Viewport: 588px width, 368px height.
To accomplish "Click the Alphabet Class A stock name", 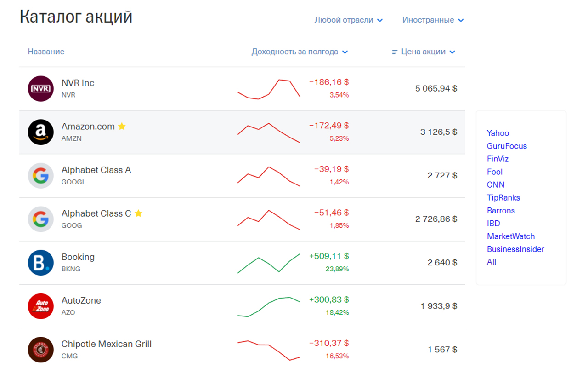I will (x=96, y=170).
